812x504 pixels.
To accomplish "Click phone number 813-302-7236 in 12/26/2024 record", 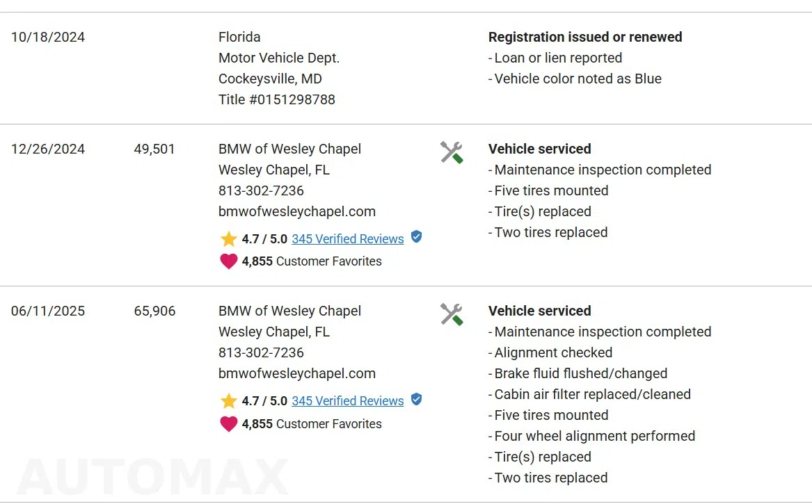I will (x=261, y=191).
